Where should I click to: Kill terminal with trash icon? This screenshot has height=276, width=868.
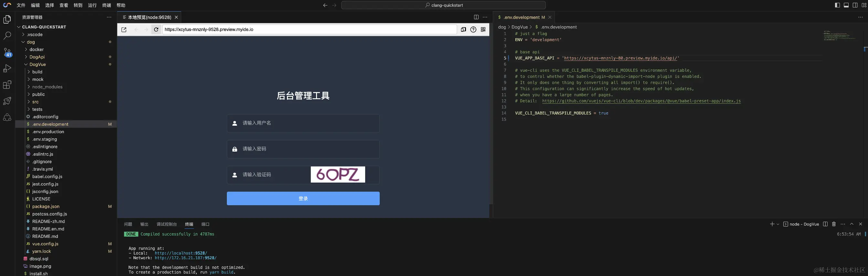point(834,224)
